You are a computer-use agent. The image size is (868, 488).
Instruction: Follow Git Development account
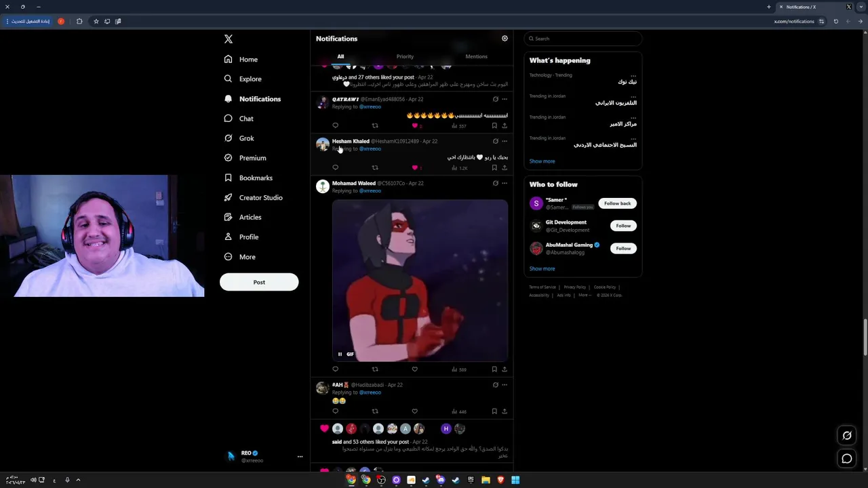(623, 226)
